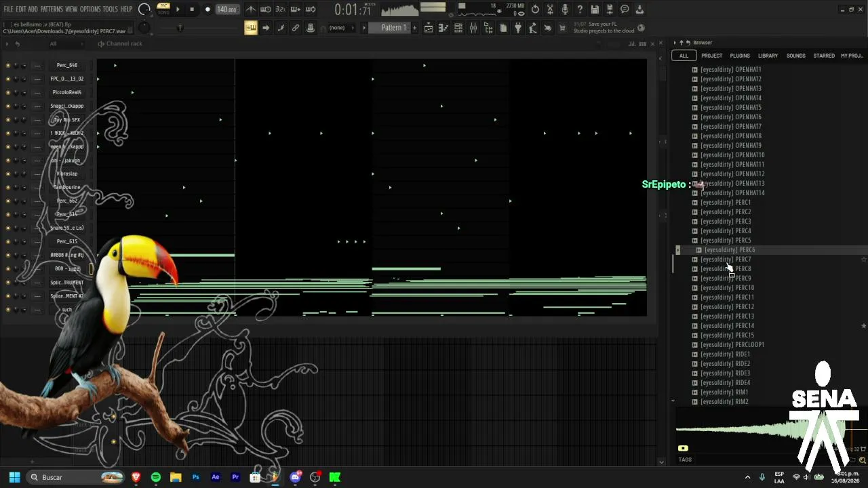Select [eyesofdirty] OPENHAT1 in browser
Viewport: 868px width, 488px height.
(731, 70)
